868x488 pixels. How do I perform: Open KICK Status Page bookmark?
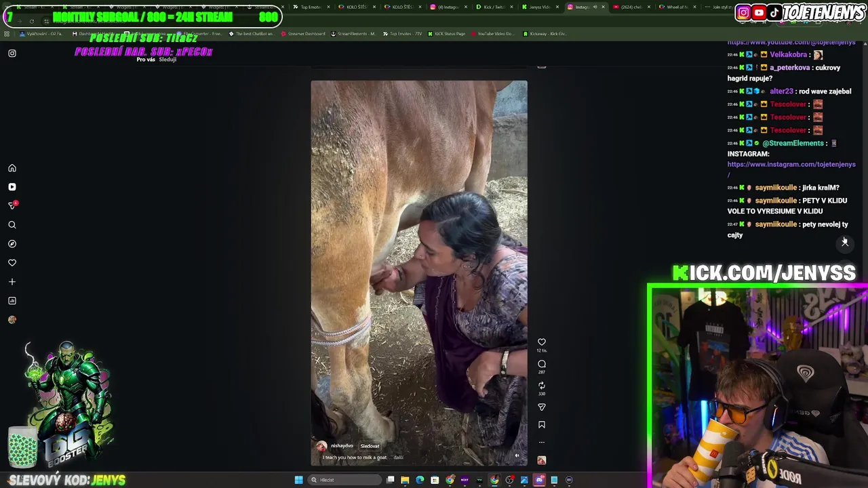446,34
